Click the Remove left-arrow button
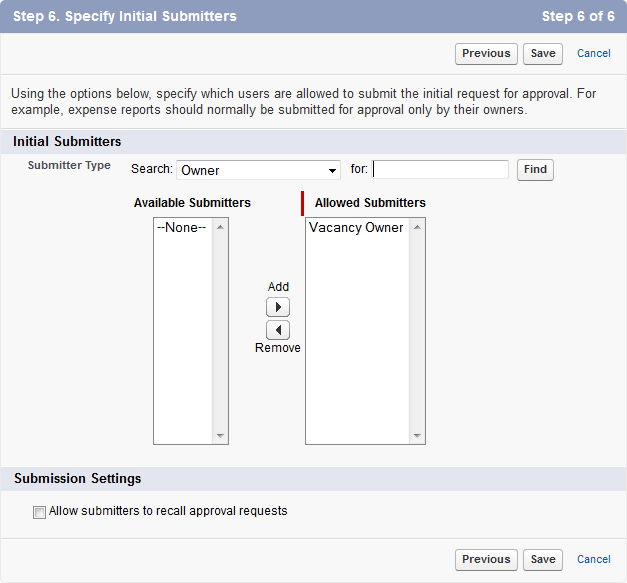The width and height of the screenshot is (627, 583). click(x=278, y=330)
